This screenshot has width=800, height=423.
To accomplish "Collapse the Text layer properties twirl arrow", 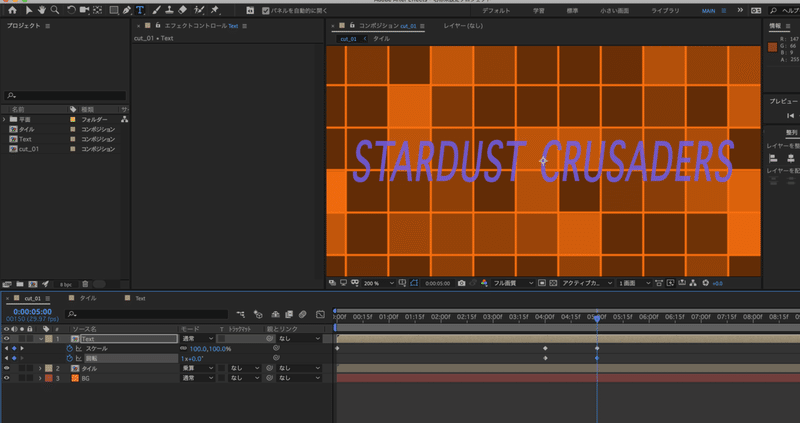I will 41,339.
